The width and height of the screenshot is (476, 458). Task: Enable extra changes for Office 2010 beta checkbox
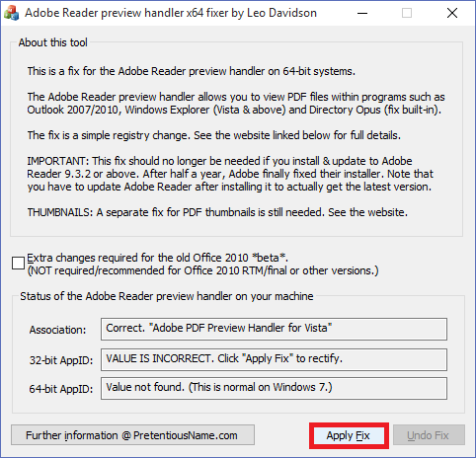[18, 264]
